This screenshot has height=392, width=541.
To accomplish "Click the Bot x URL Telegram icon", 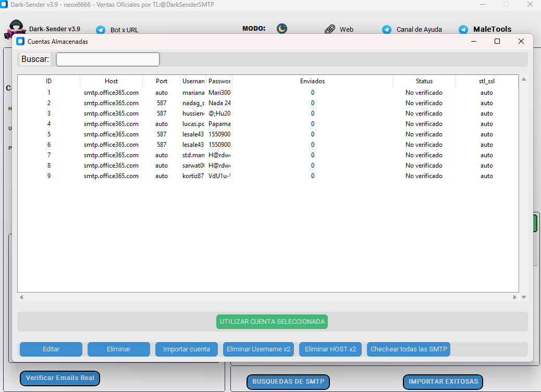I will pyautogui.click(x=101, y=30).
